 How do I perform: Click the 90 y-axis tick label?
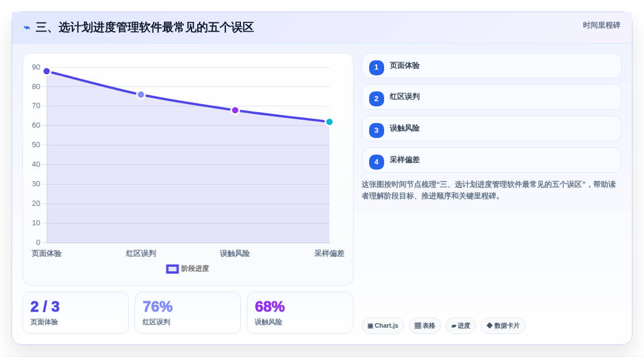tap(36, 67)
